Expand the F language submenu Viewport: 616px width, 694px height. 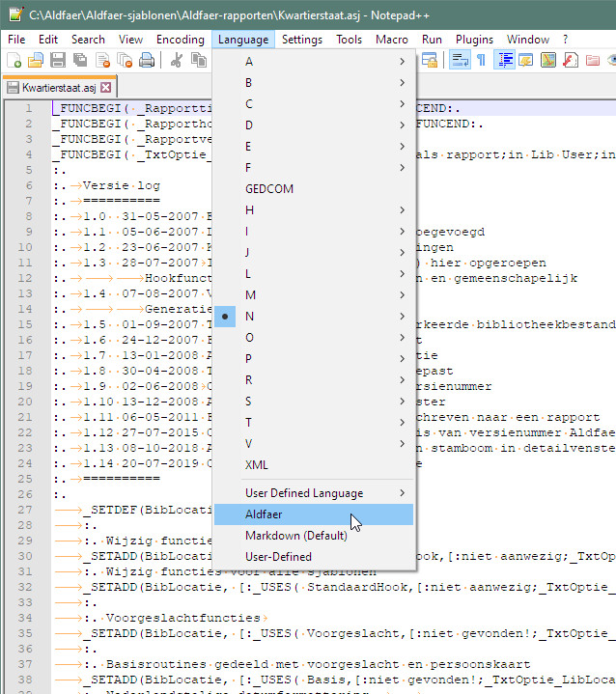click(x=314, y=168)
